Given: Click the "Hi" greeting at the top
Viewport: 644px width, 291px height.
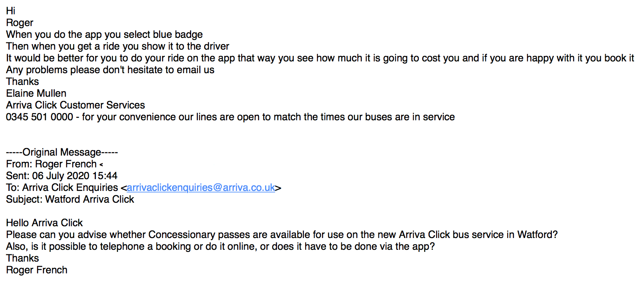Looking at the screenshot, I should coord(11,11).
